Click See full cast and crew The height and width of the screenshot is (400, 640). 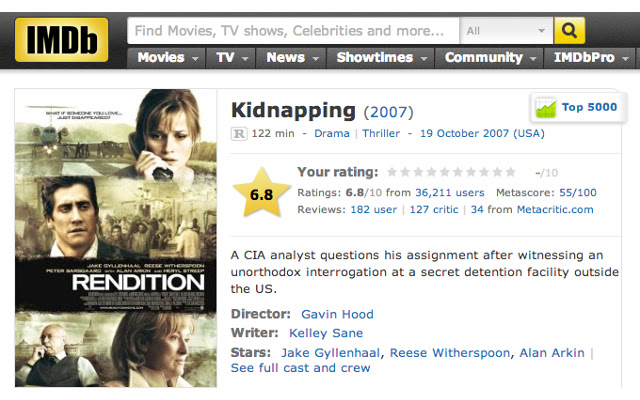300,368
